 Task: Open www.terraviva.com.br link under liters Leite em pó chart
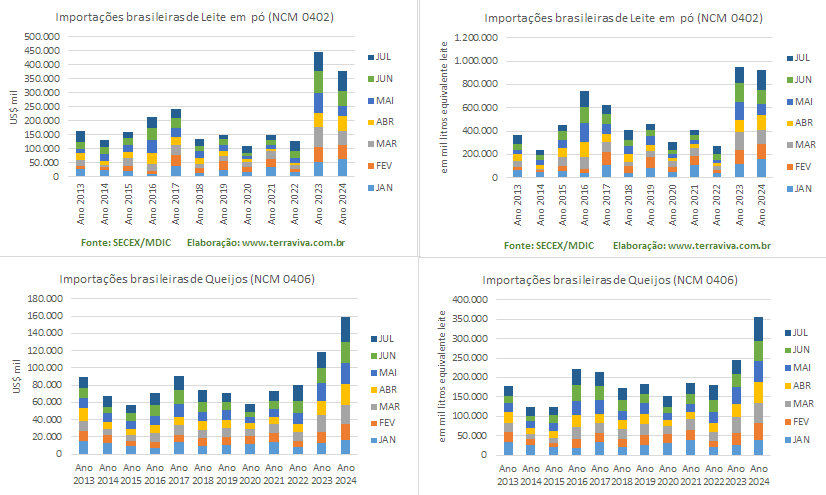[719, 245]
